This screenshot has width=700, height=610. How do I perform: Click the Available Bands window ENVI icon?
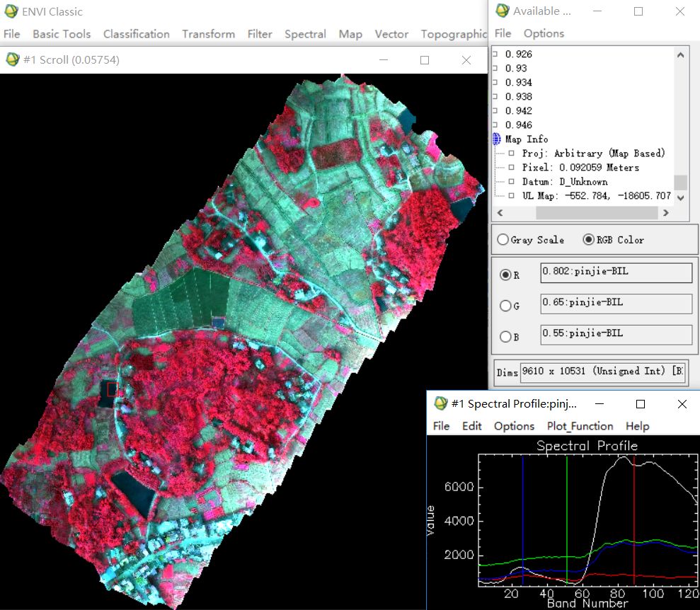(x=502, y=11)
